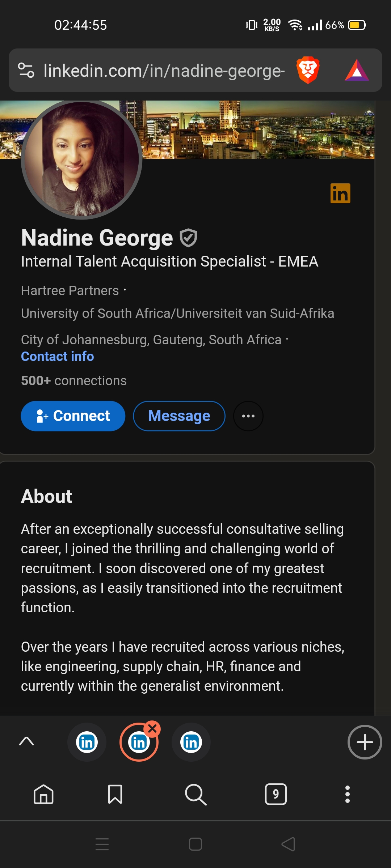The width and height of the screenshot is (391, 868).
Task: Tap the gold LinkedIn premium badge
Action: pos(340,193)
